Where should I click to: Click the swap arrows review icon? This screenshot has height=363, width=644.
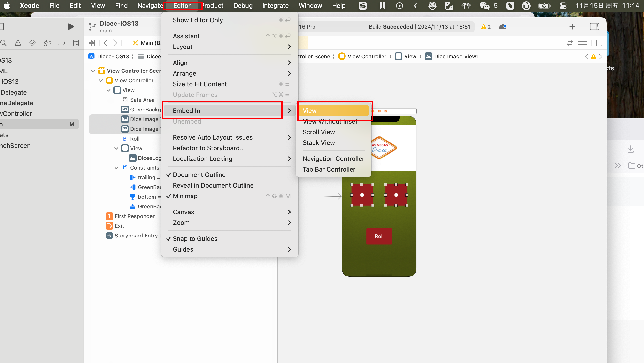570,43
